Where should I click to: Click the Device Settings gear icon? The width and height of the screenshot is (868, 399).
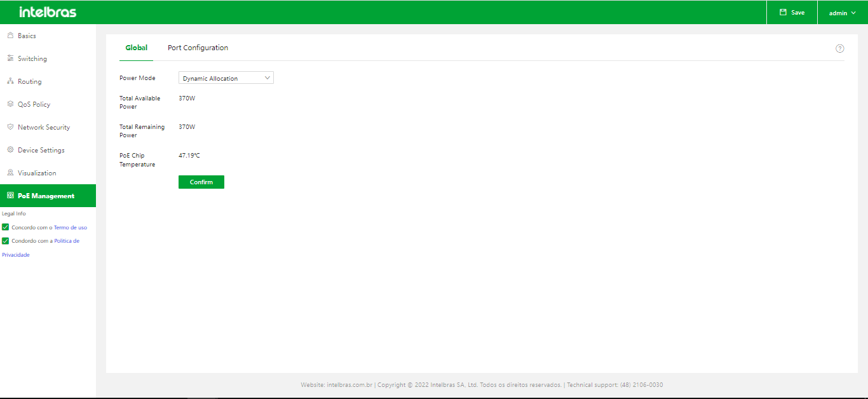pyautogui.click(x=10, y=150)
